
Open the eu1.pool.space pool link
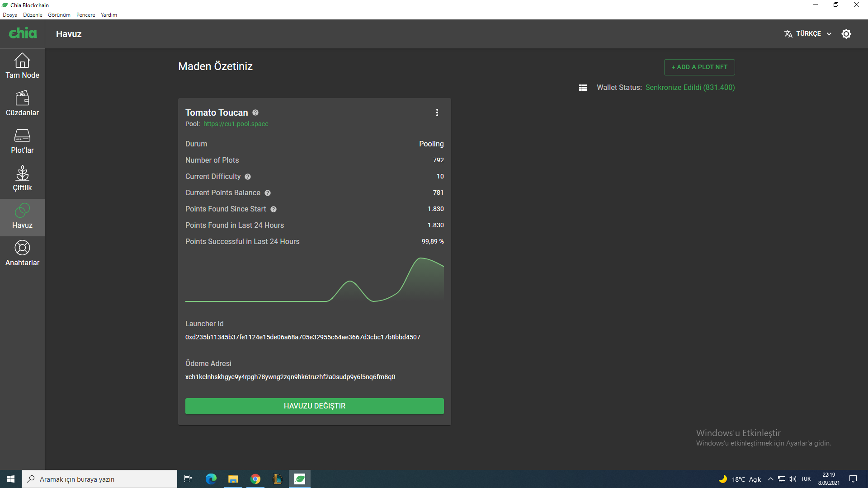236,124
